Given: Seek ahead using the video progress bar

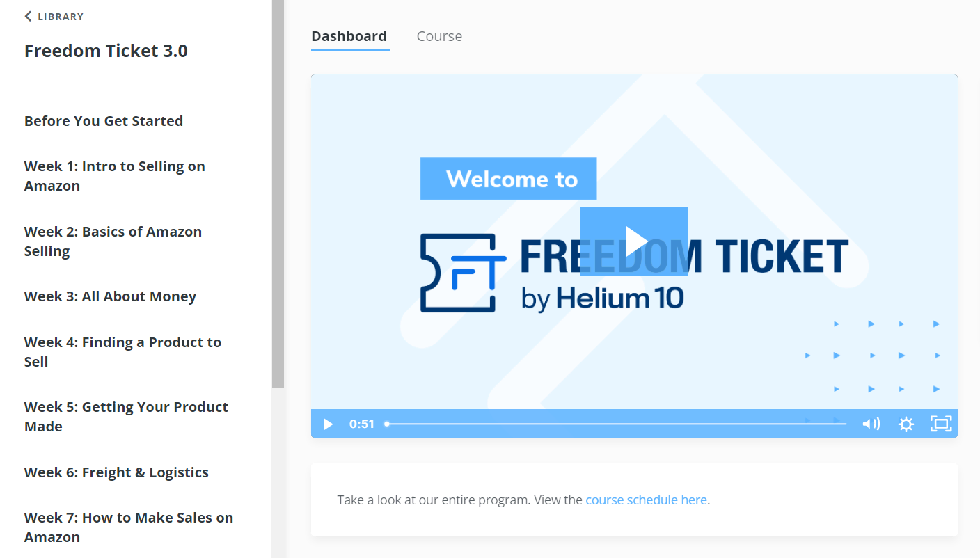Looking at the screenshot, I should (x=612, y=423).
